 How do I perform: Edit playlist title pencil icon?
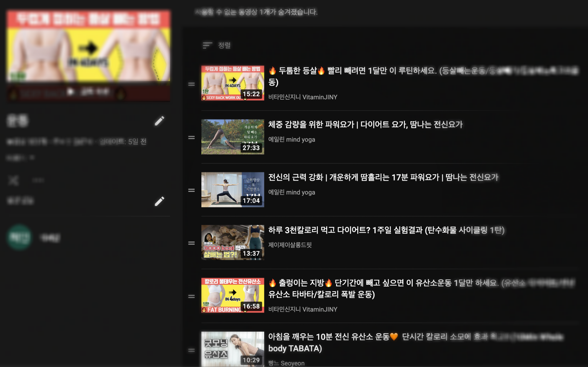[x=159, y=121]
